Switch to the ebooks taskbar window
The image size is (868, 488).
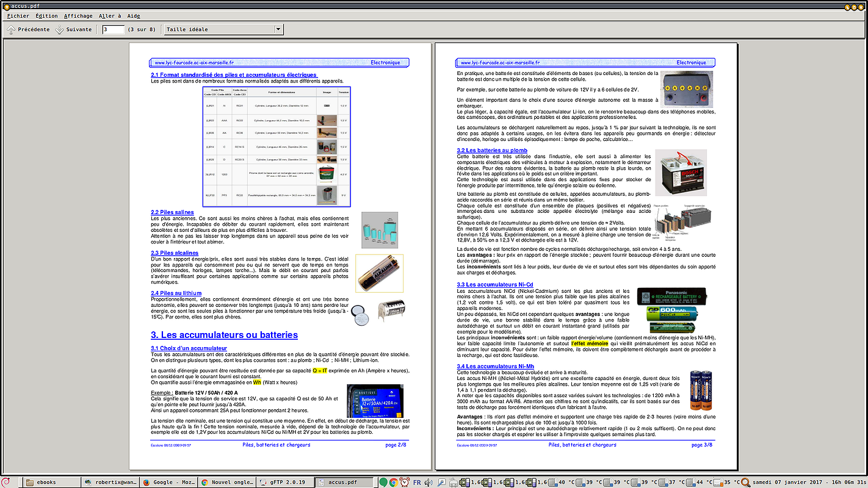52,482
